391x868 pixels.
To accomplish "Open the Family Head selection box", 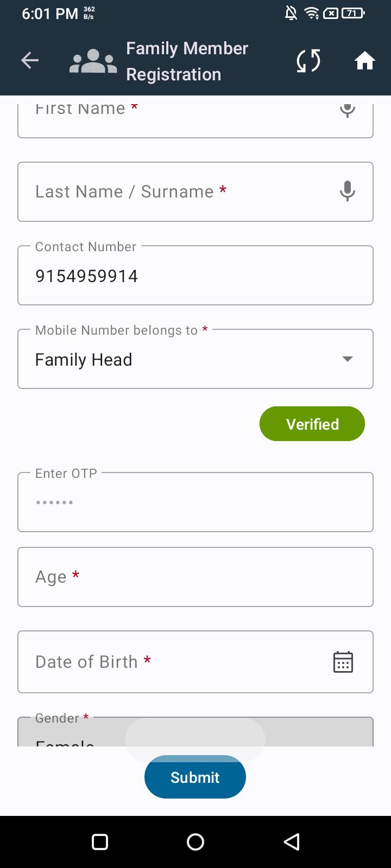I will tap(195, 359).
